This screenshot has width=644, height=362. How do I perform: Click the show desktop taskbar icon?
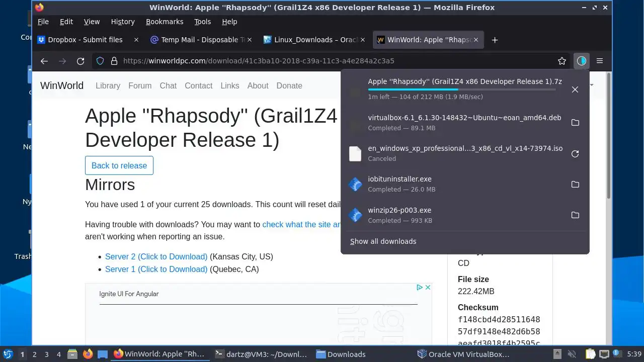tap(103, 354)
